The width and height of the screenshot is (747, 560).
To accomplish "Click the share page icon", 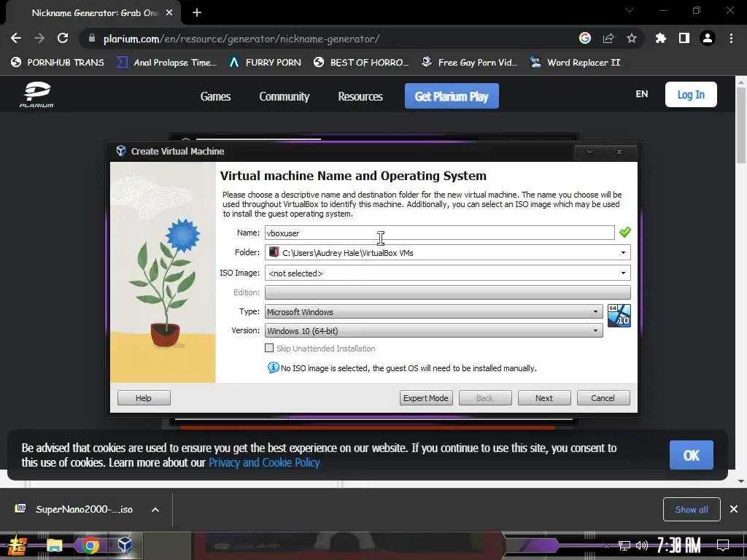I will click(608, 38).
